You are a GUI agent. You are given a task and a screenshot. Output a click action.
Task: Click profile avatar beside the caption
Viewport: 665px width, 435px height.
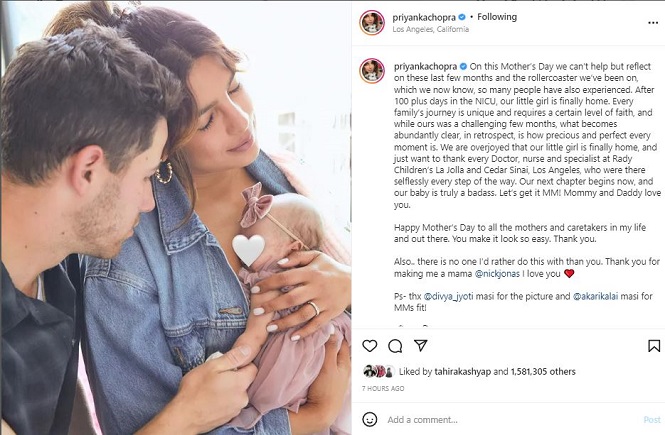pos(372,71)
